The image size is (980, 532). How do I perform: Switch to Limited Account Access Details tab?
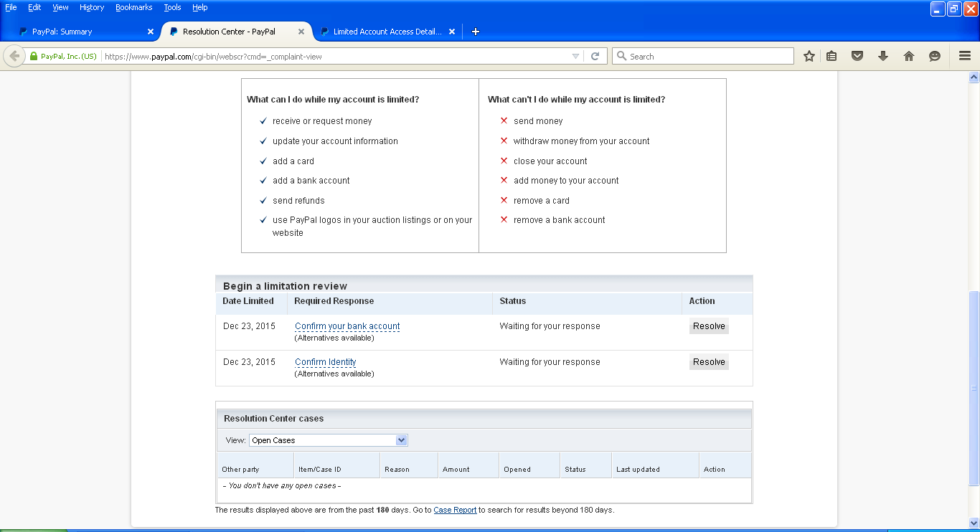387,32
